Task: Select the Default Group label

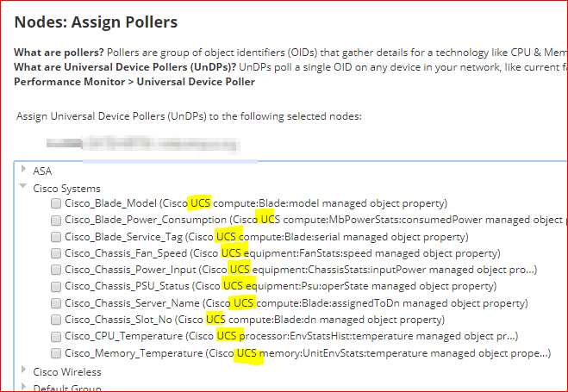Action: (x=67, y=388)
